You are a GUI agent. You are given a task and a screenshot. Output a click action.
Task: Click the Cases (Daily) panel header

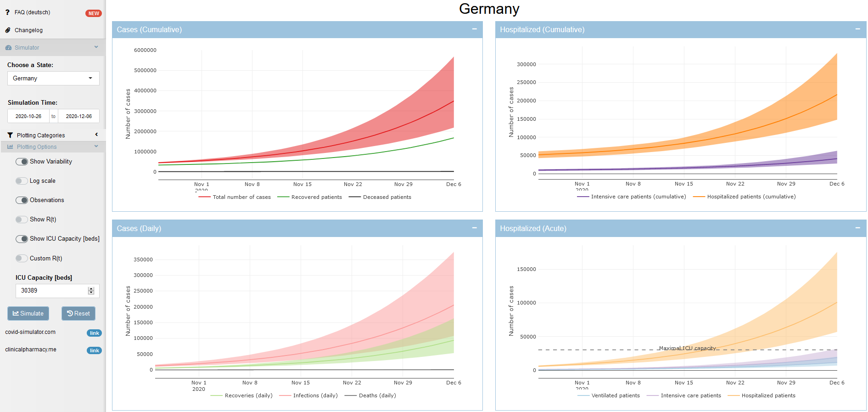coord(297,228)
